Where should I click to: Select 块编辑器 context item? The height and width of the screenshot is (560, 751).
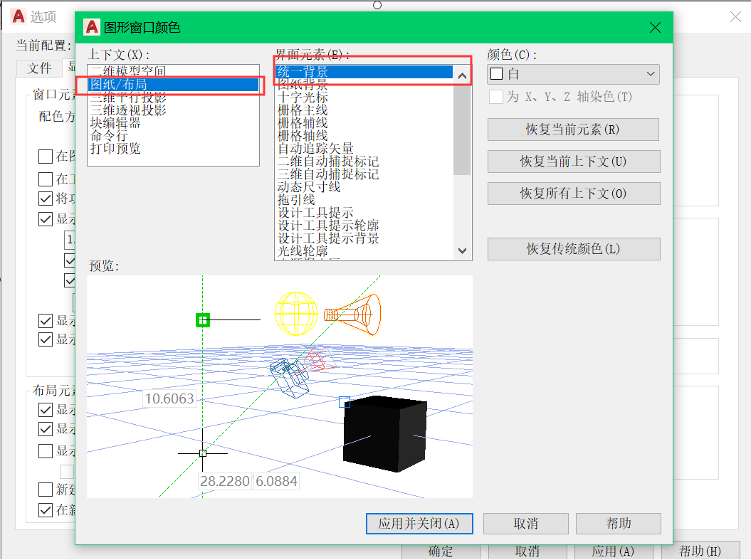[x=173, y=123]
